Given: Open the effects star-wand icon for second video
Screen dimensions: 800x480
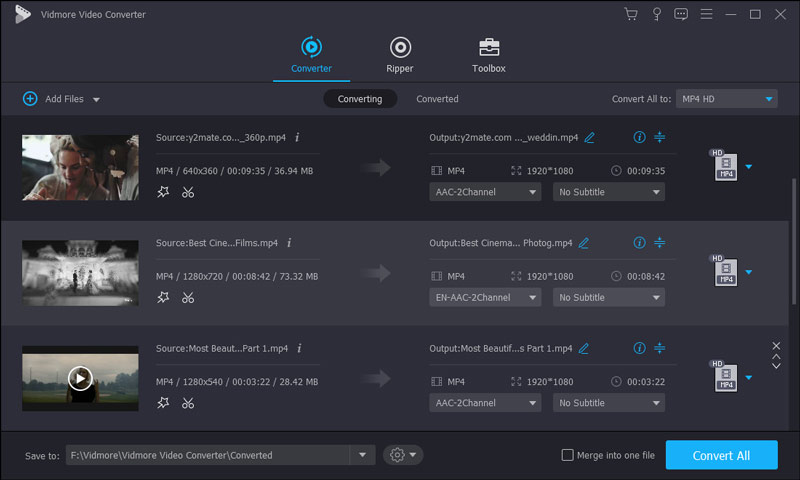Looking at the screenshot, I should (164, 297).
